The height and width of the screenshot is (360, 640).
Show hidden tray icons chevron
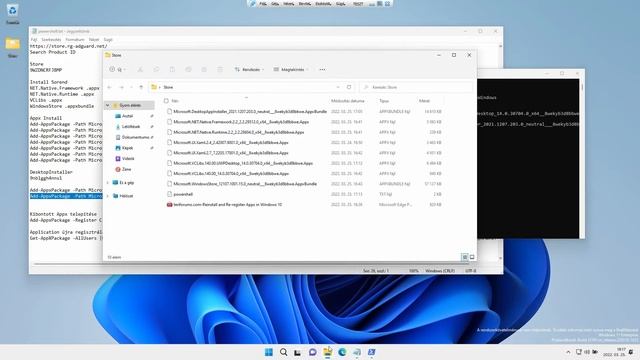tap(568, 352)
